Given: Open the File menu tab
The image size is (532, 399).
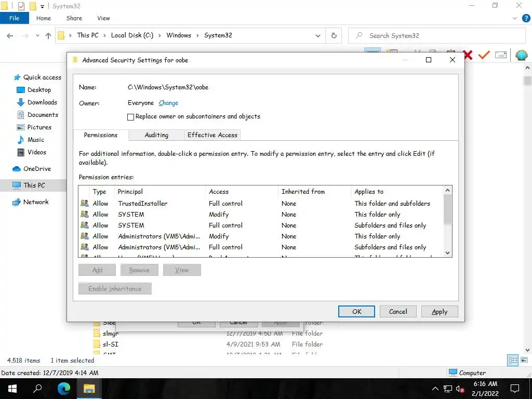Looking at the screenshot, I should coord(14,18).
